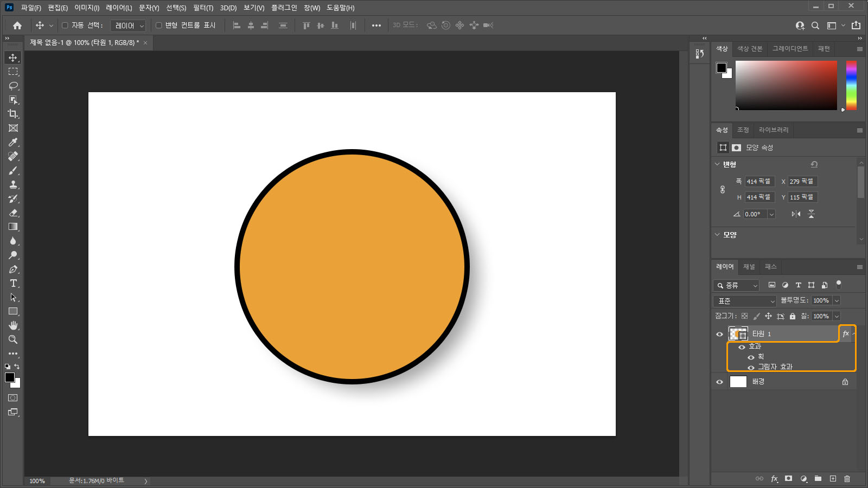Click the width 414 픽셀 field

pos(759,182)
